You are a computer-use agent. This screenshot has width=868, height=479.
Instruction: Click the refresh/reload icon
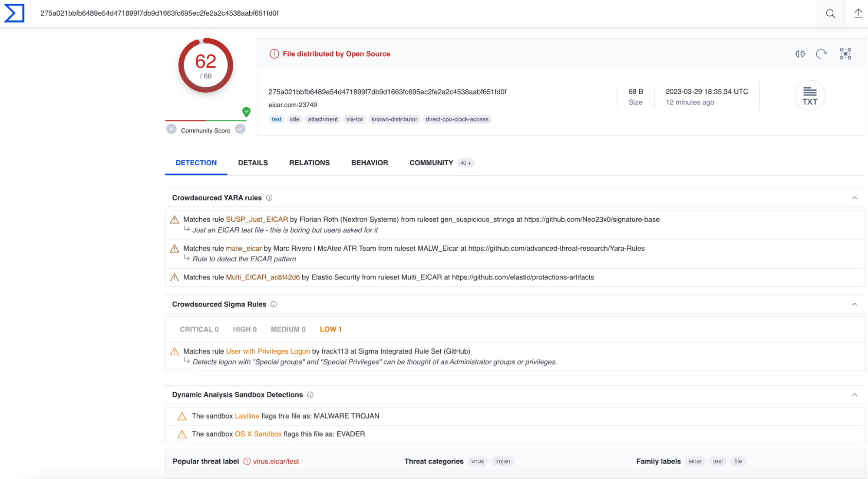[x=821, y=54]
